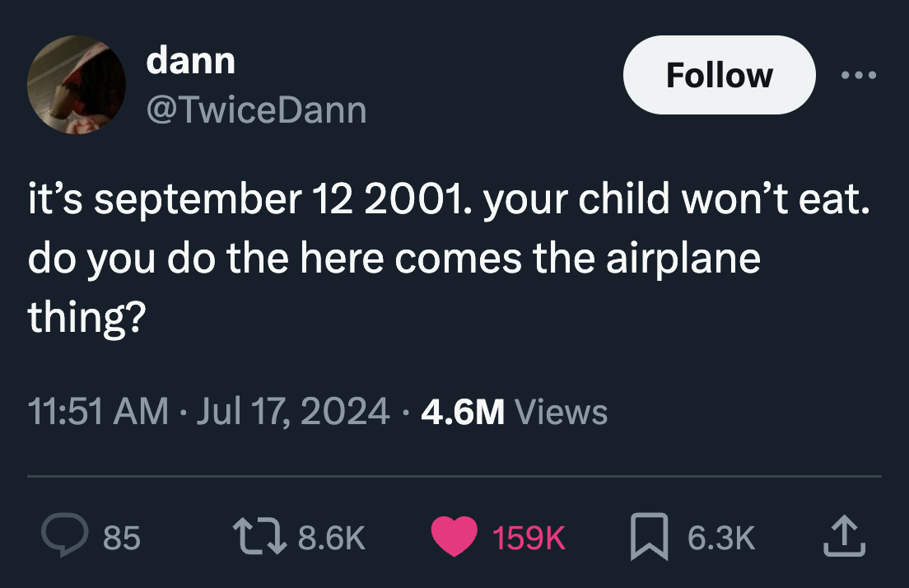
Task: Open the three-dot more options menu
Action: coord(859,76)
